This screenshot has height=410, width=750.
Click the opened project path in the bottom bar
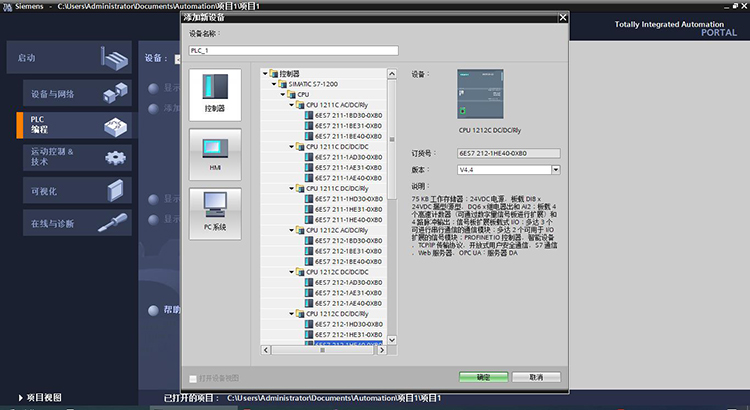pos(333,398)
